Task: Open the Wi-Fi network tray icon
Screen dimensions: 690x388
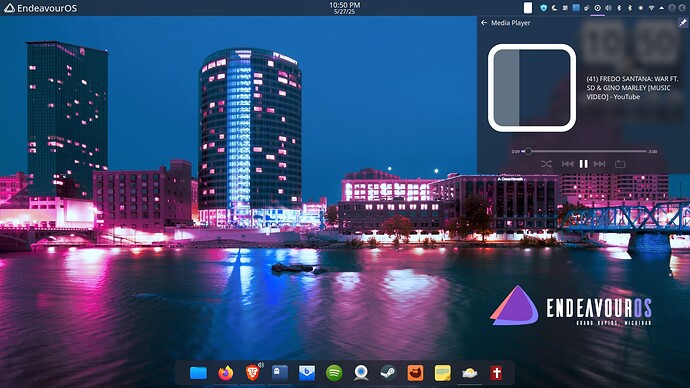Action: click(x=651, y=8)
